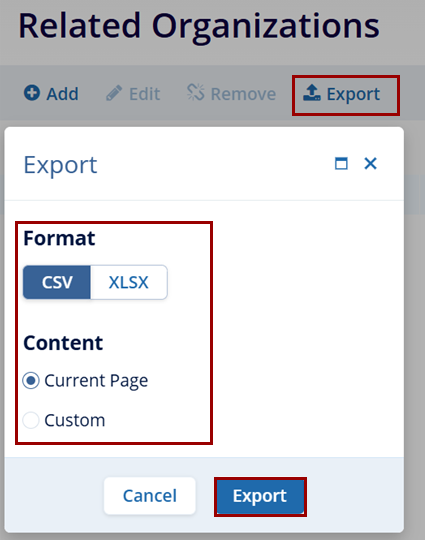Confirm with the blue Export button
Viewport: 425px width, 540px height.
260,496
